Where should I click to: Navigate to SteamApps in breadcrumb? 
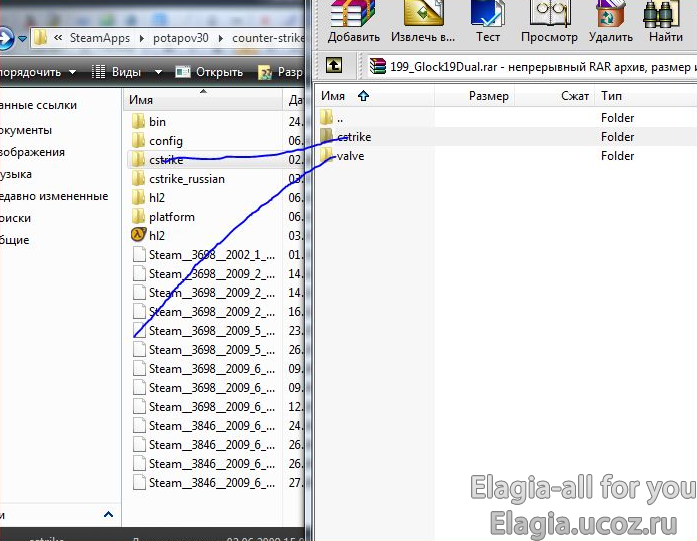pyautogui.click(x=100, y=38)
